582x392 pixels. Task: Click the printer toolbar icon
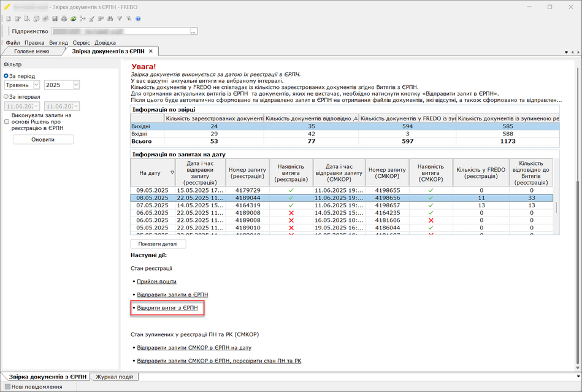click(64, 18)
